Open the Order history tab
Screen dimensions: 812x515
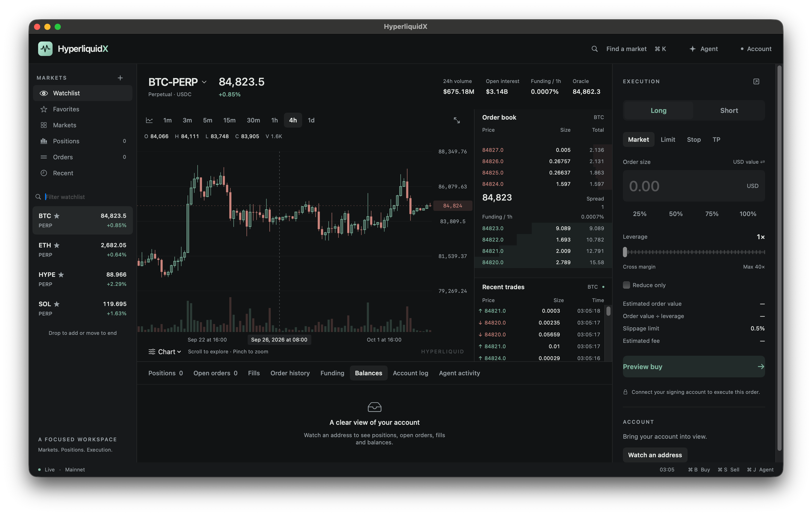290,373
